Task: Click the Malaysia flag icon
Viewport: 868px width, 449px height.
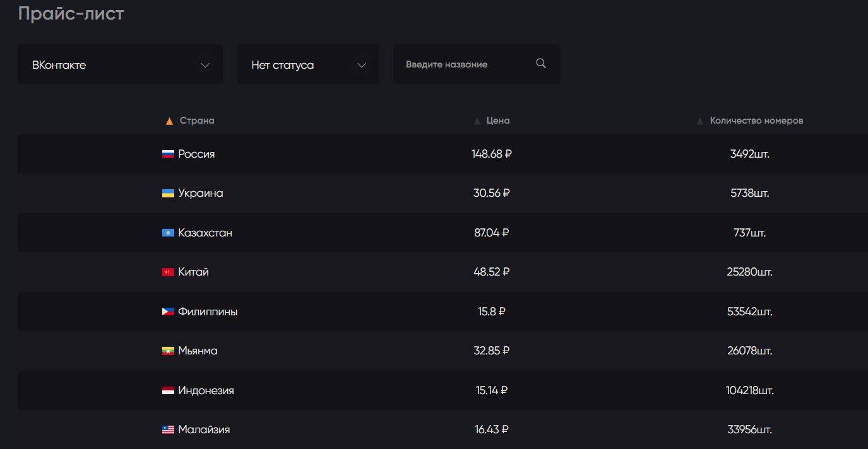Action: (168, 430)
